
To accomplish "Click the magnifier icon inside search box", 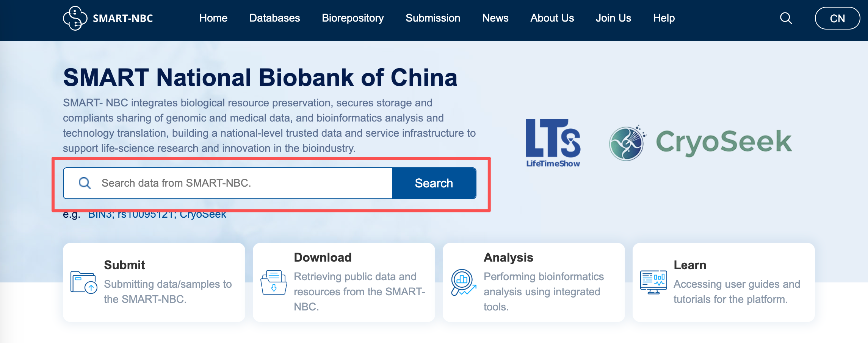I will click(x=85, y=183).
